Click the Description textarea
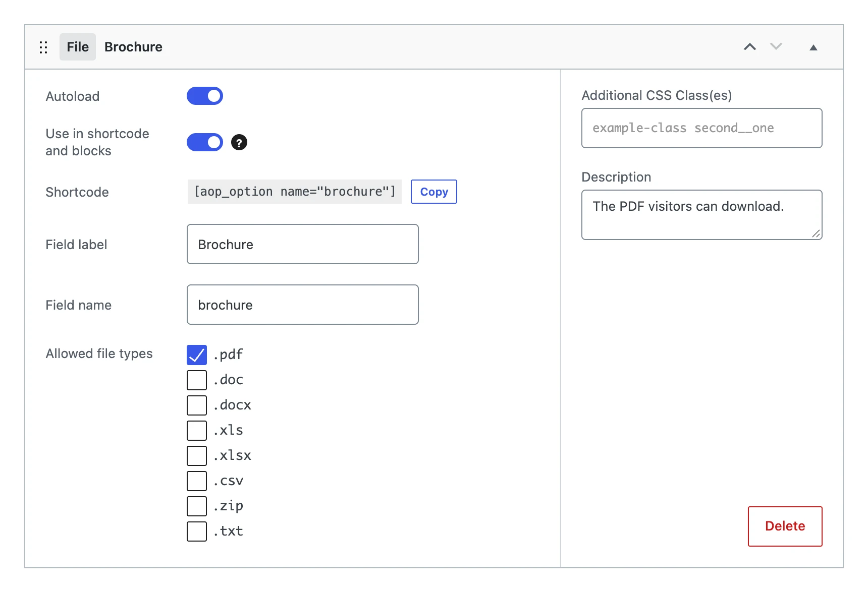This screenshot has height=591, width=868. coord(702,215)
